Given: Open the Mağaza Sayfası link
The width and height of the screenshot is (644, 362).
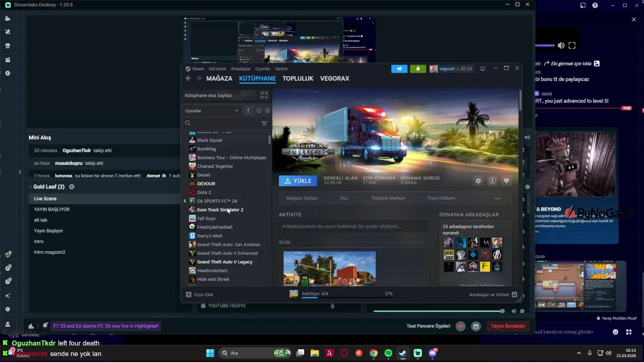Looking at the screenshot, I should coord(302,198).
